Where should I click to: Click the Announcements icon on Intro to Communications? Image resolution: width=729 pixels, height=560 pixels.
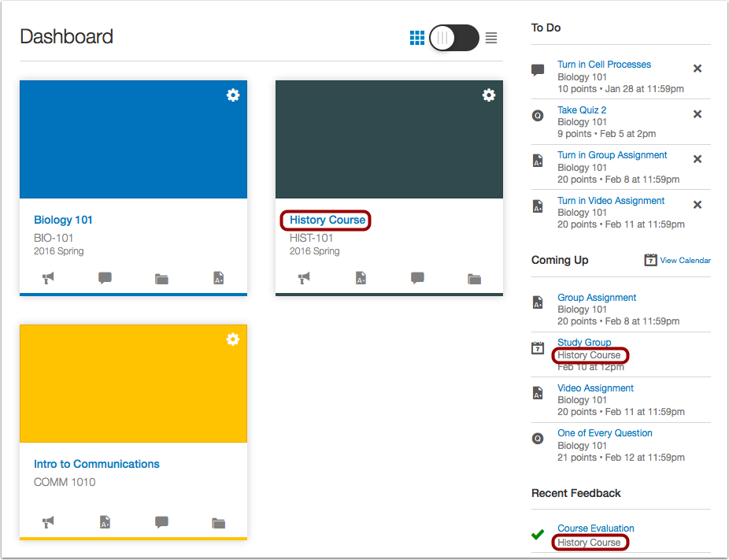[48, 522]
